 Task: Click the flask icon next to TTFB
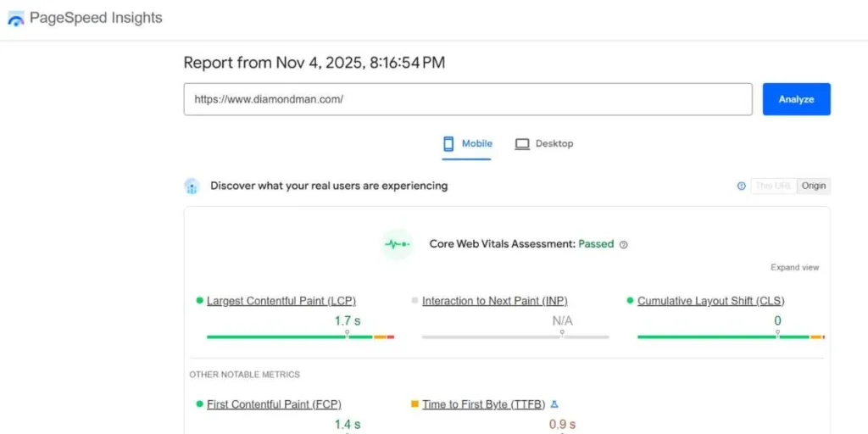(x=554, y=404)
